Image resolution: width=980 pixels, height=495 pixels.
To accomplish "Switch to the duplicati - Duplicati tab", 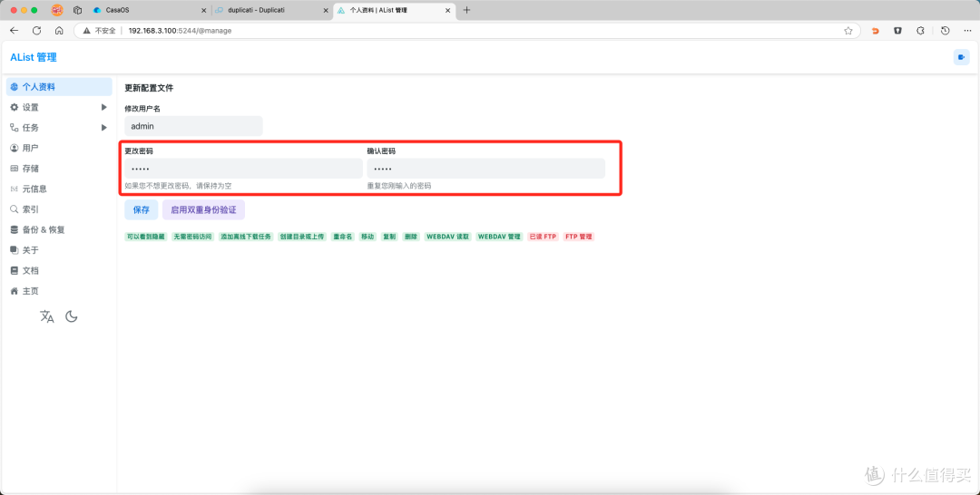I will [272, 11].
